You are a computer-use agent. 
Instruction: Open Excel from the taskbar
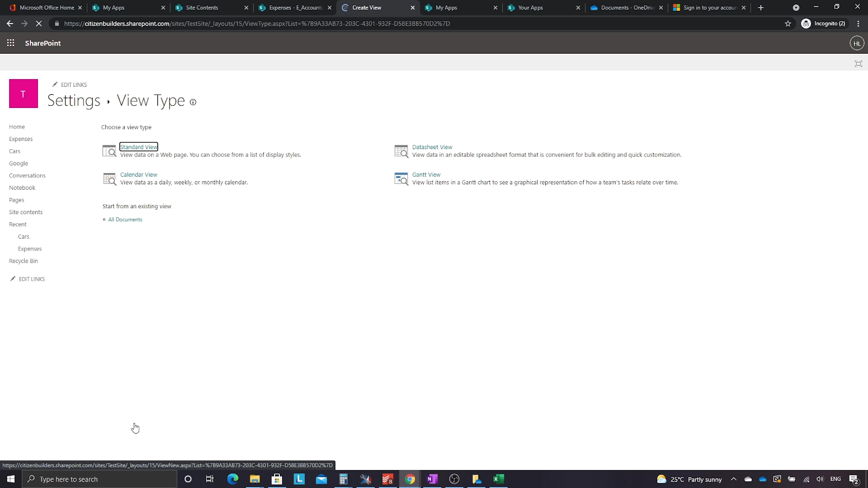[x=499, y=479]
